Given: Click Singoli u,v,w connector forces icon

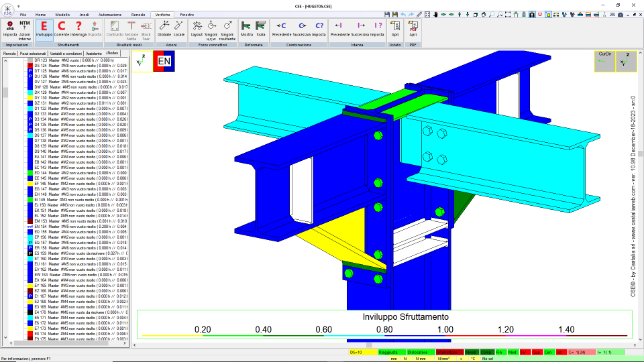Looking at the screenshot, I should tap(211, 29).
